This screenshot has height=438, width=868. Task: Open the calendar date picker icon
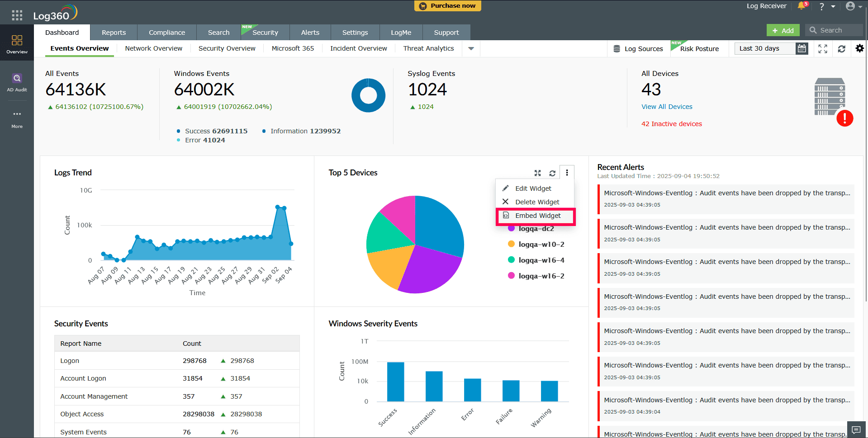(x=802, y=48)
